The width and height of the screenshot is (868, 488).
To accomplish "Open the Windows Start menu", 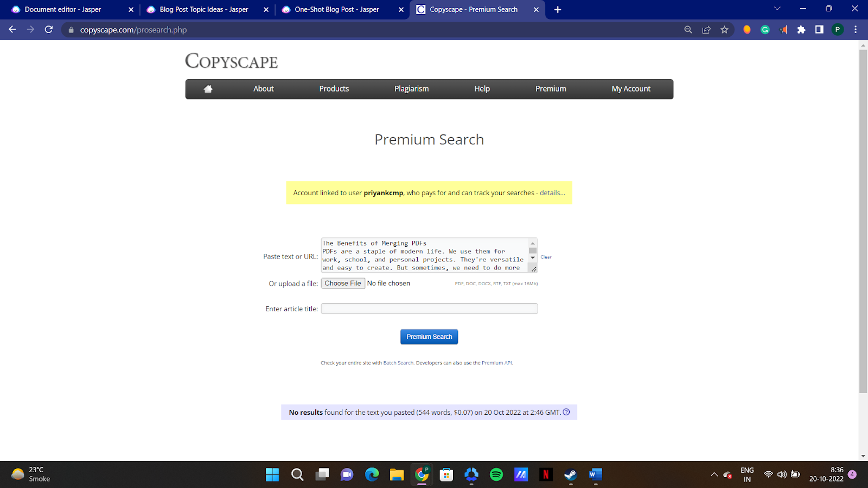I will pos(272,475).
